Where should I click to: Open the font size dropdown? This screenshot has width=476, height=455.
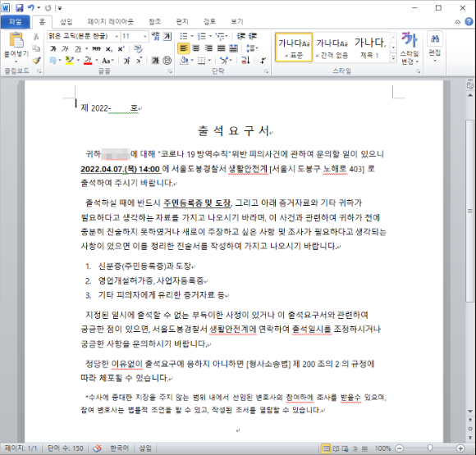145,36
